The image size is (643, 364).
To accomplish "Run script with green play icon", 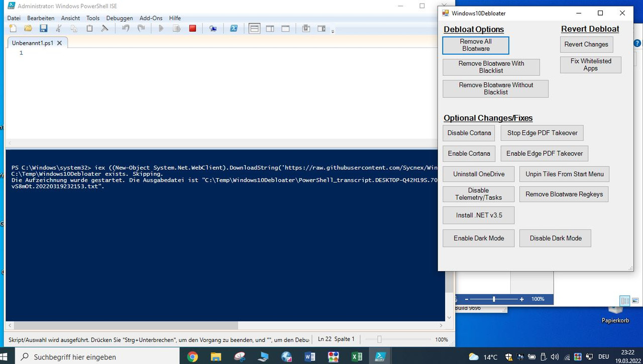I will (x=161, y=29).
